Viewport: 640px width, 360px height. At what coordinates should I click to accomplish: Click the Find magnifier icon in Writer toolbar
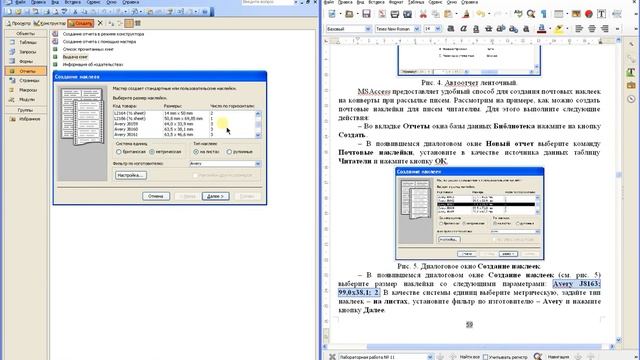pyautogui.click(x=531, y=14)
